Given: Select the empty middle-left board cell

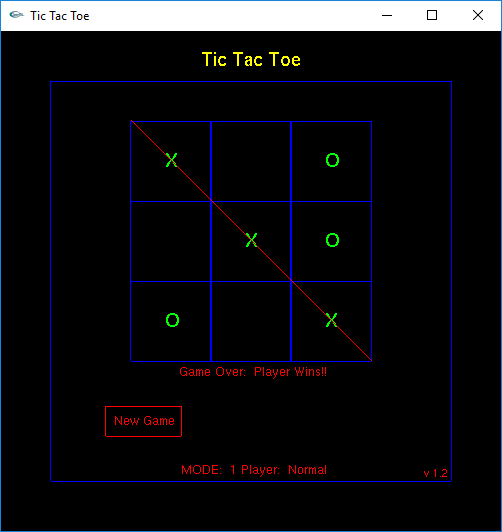Looking at the screenshot, I should pos(171,241).
